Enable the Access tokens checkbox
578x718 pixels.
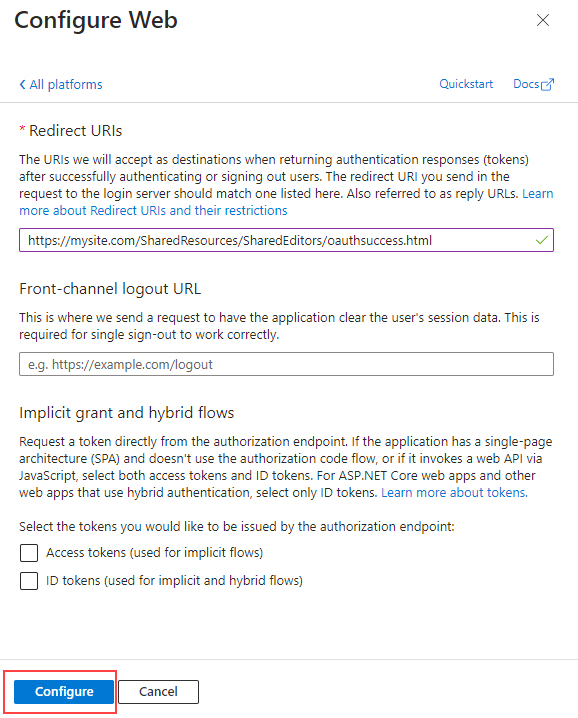29,553
